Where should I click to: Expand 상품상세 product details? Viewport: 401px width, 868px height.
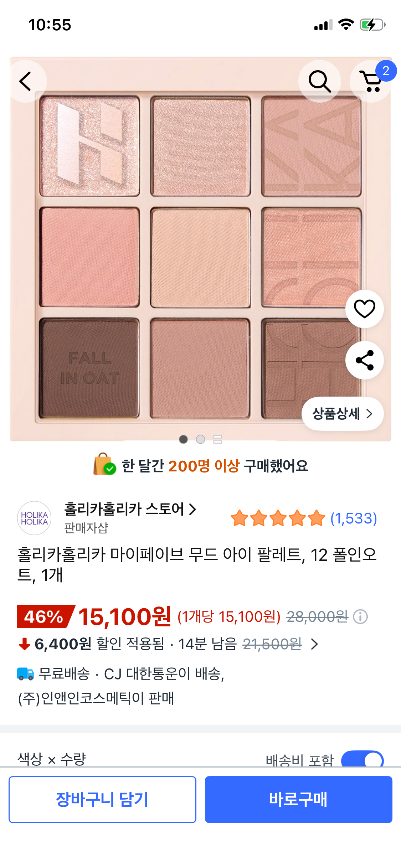tap(343, 414)
